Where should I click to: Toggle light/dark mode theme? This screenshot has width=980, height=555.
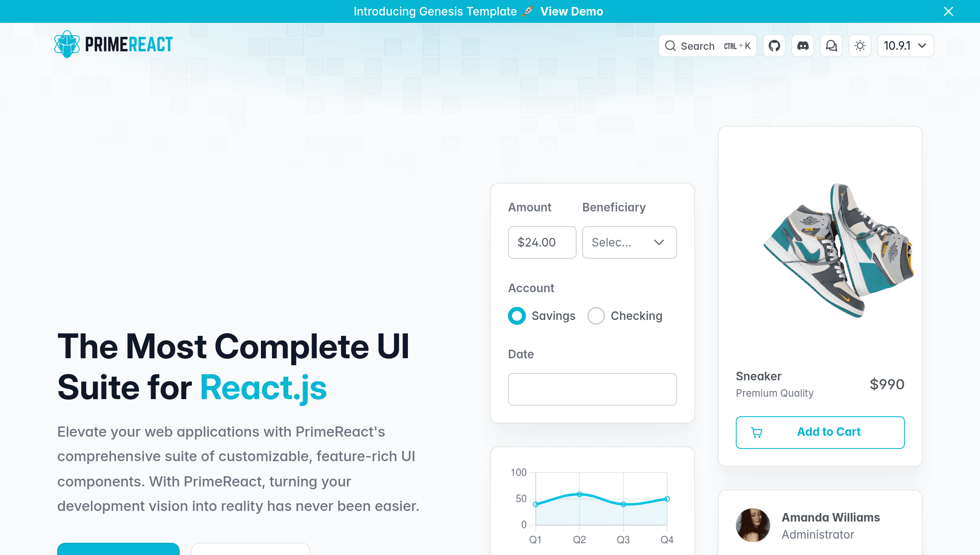click(x=860, y=46)
